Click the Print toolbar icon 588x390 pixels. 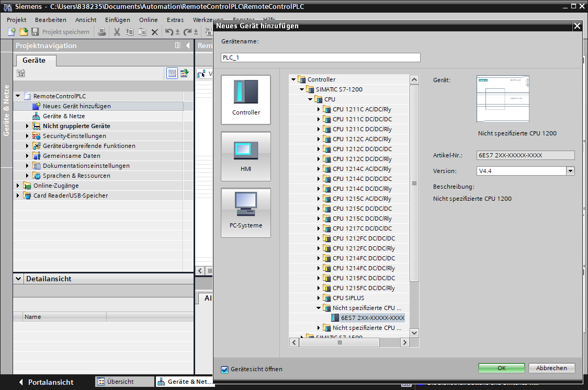click(x=101, y=32)
